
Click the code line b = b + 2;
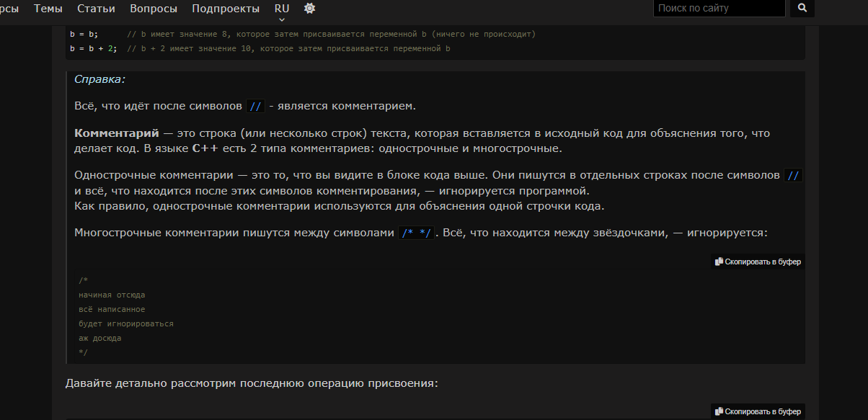click(x=94, y=49)
